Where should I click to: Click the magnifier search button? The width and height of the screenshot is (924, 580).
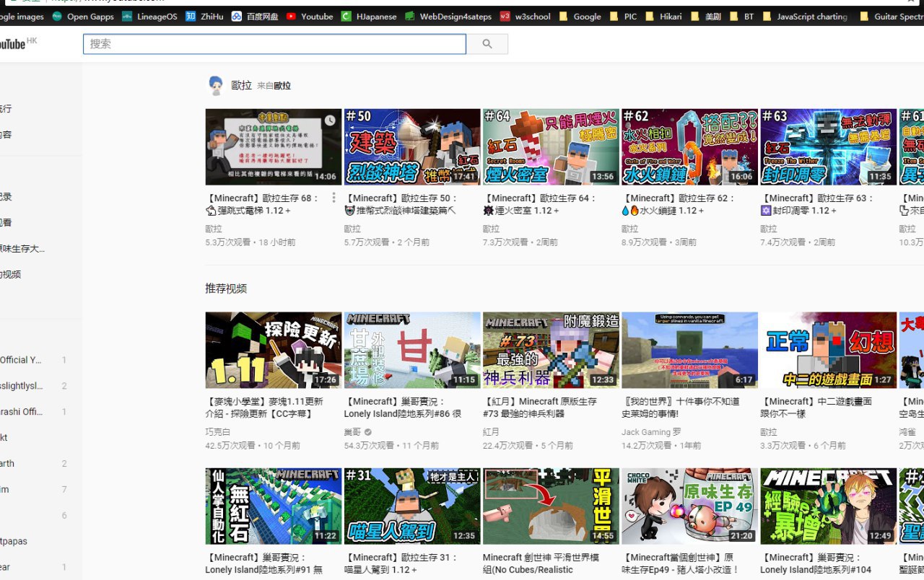(487, 44)
